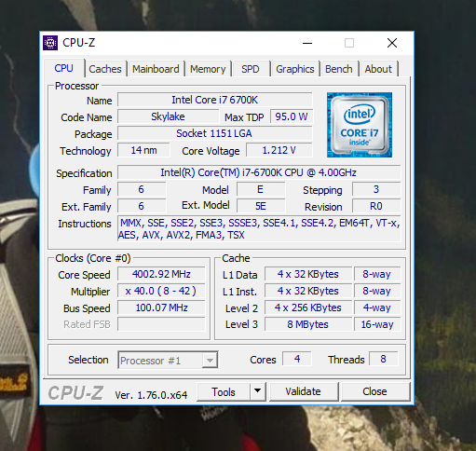Click the Package value Socket 1151 LGA

(x=215, y=133)
